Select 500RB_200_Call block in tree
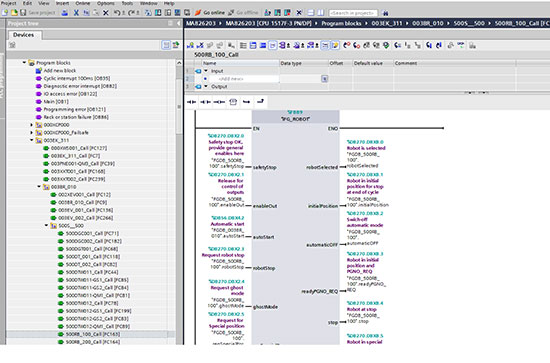Screen dimensions: 550x363 93,342
